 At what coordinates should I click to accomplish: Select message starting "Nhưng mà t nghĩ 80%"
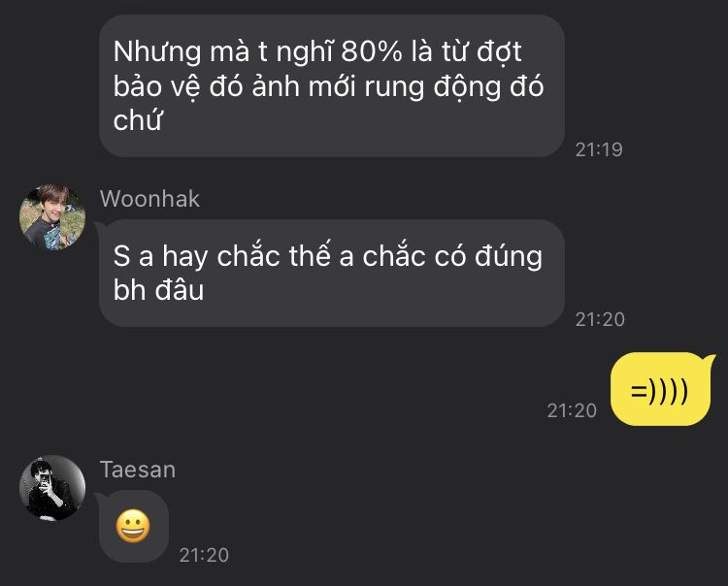pyautogui.click(x=332, y=85)
